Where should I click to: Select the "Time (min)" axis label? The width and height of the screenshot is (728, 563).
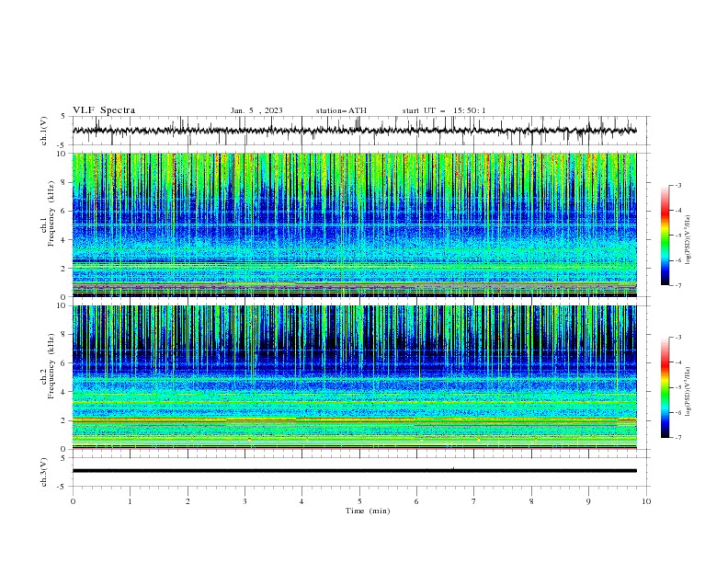pos(368,511)
